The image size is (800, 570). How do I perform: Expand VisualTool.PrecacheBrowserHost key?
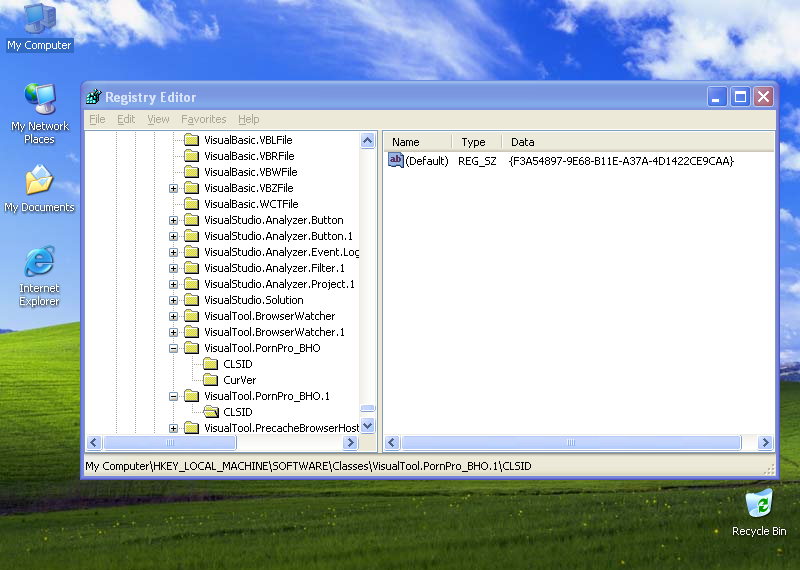pos(173,428)
